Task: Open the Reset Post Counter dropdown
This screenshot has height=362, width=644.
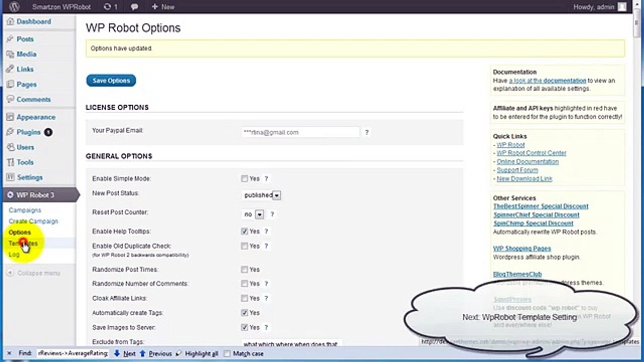Action: click(x=254, y=214)
